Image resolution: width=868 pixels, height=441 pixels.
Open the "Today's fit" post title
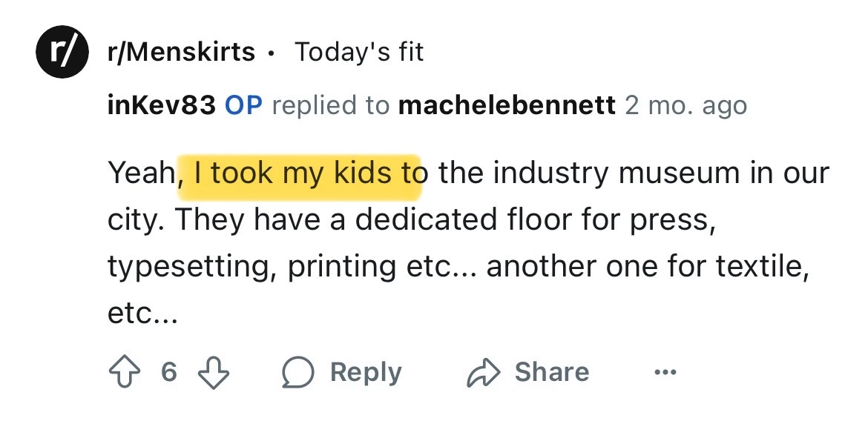[x=359, y=52]
